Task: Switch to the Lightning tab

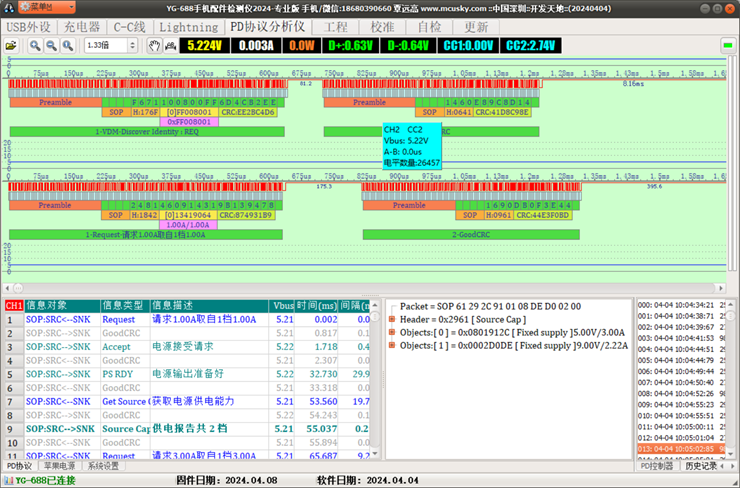Action: coord(188,27)
